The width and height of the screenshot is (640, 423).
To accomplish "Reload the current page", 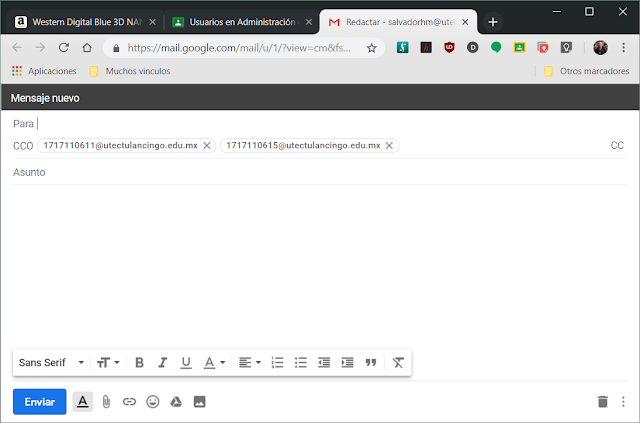I will click(64, 48).
